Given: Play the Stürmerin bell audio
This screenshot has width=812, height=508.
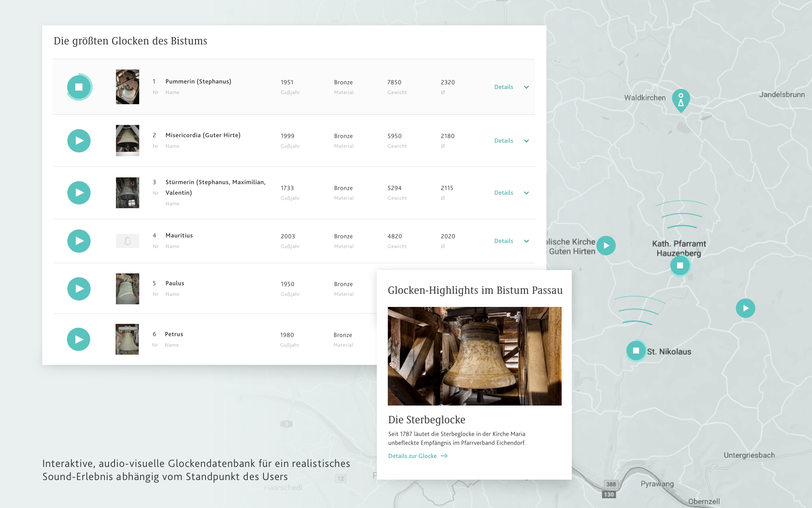Looking at the screenshot, I should (79, 193).
